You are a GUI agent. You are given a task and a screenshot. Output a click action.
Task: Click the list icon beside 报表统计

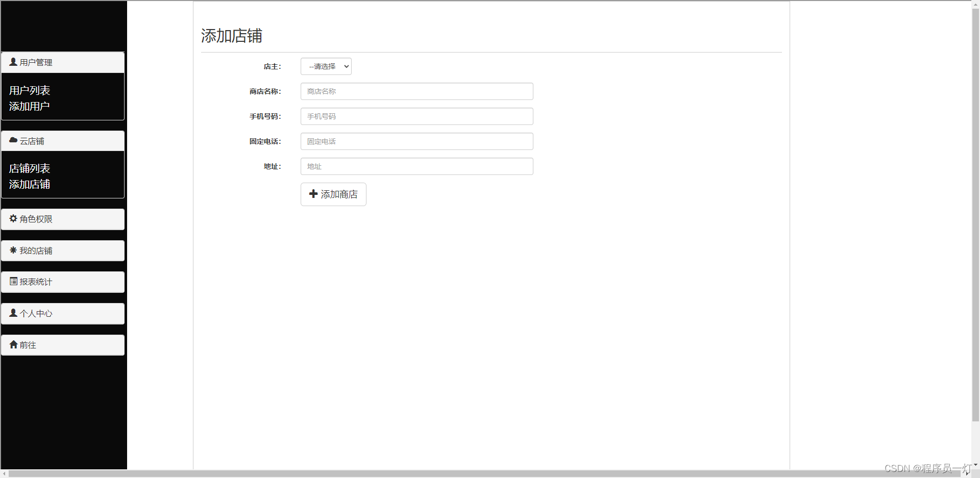click(13, 281)
